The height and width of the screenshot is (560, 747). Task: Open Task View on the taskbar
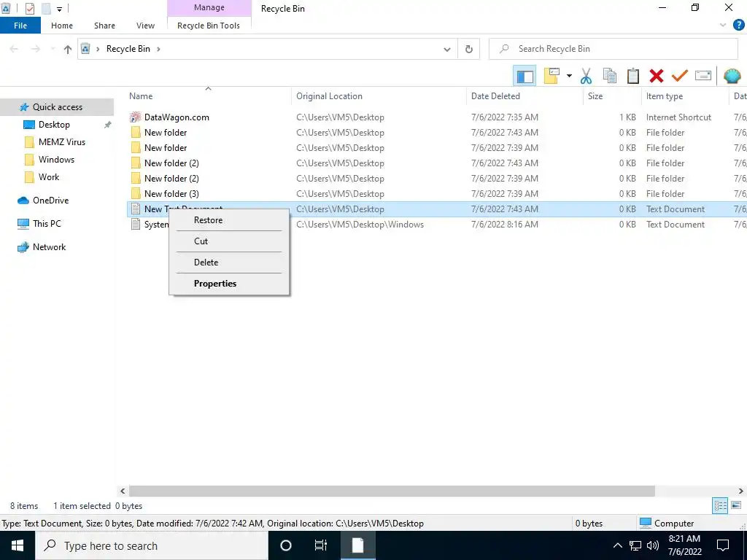point(321,545)
